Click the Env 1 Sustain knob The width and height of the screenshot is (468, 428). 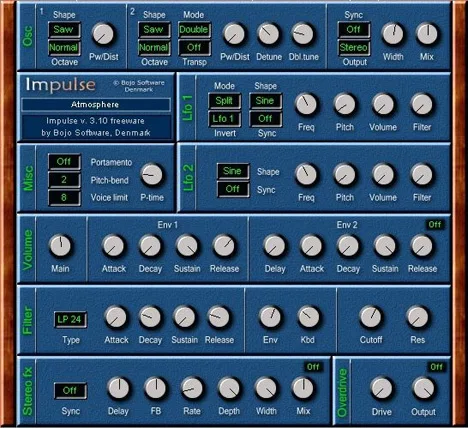(187, 246)
